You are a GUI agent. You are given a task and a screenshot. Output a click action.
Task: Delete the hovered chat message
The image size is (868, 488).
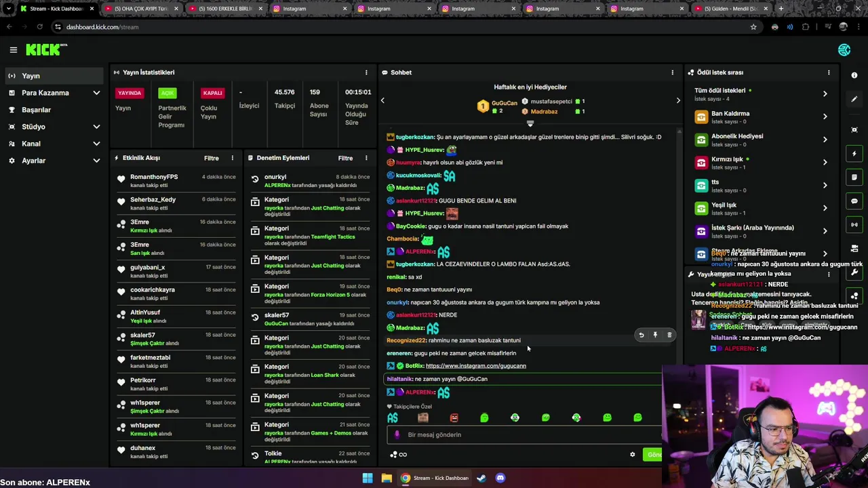pos(669,335)
